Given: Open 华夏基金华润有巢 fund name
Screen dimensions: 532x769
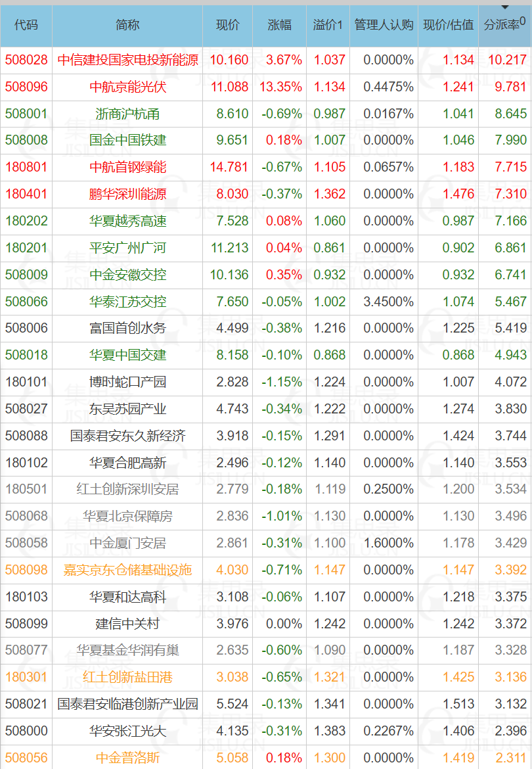Looking at the screenshot, I should pos(128,650).
